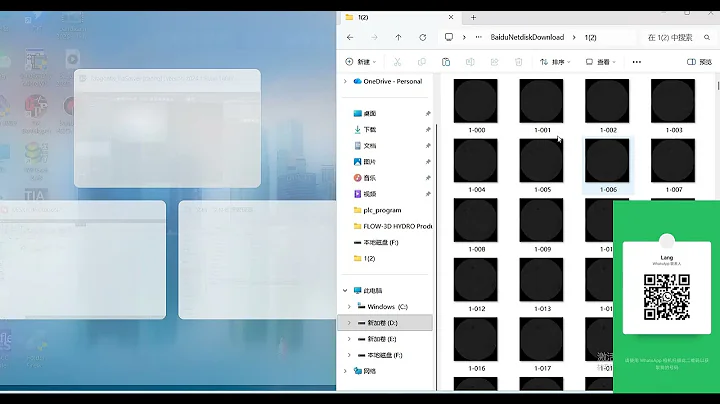This screenshot has height=404, width=720.
Task: Select image thumbnail 1-004
Action: tap(476, 161)
